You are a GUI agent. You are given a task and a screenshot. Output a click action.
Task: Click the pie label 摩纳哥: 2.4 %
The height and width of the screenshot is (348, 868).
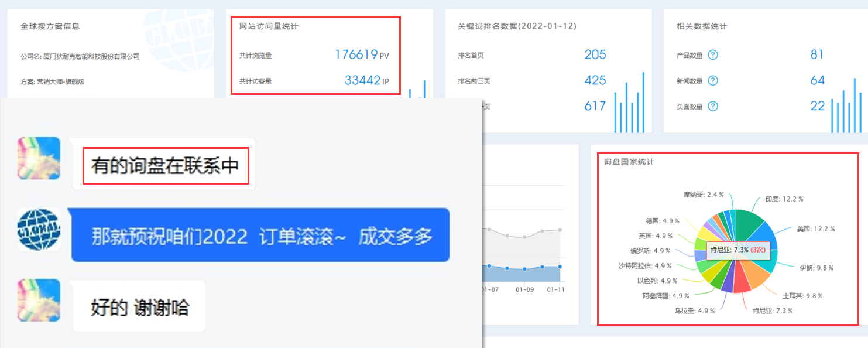704,195
